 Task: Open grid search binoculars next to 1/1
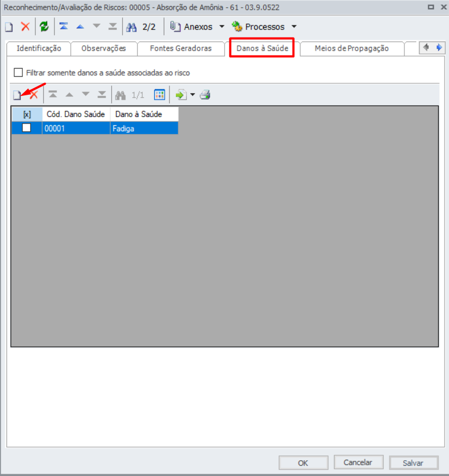[120, 95]
